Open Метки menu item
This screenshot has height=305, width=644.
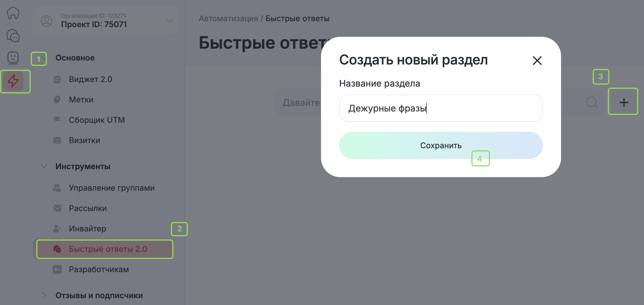pos(81,100)
